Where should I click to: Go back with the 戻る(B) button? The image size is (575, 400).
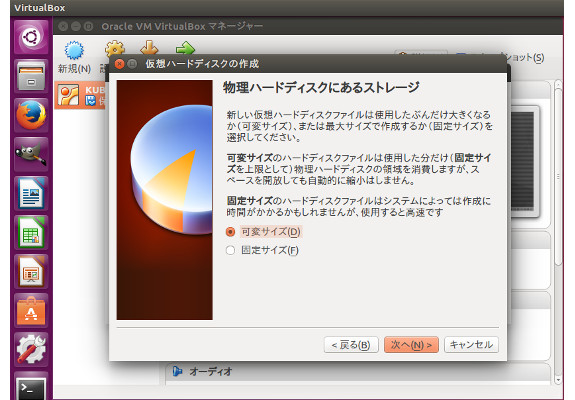(x=351, y=345)
